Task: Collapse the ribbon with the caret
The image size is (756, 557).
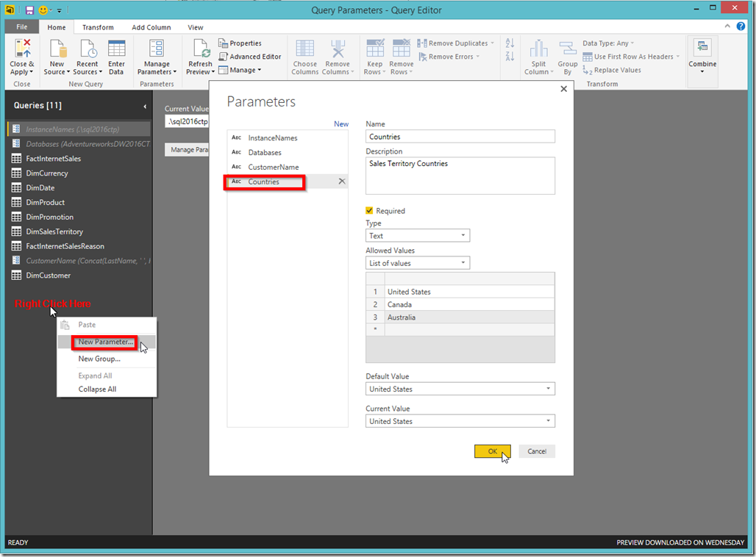Action: (x=727, y=26)
